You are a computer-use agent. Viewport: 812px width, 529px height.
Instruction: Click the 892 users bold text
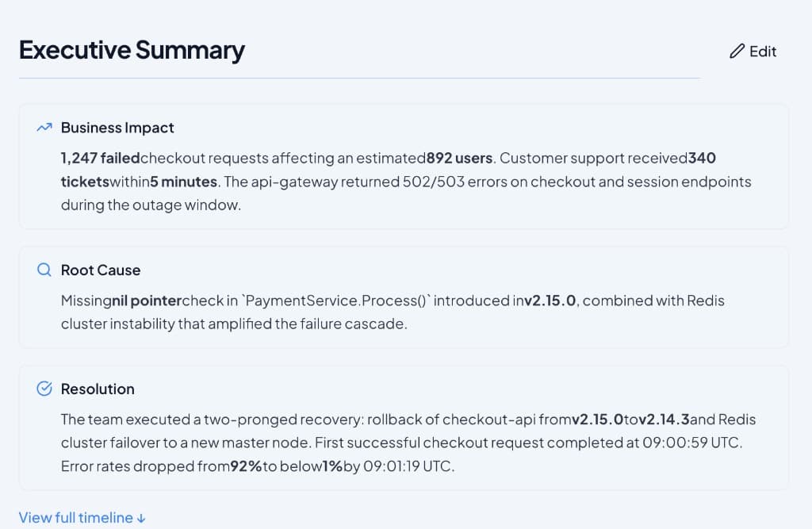pos(458,158)
